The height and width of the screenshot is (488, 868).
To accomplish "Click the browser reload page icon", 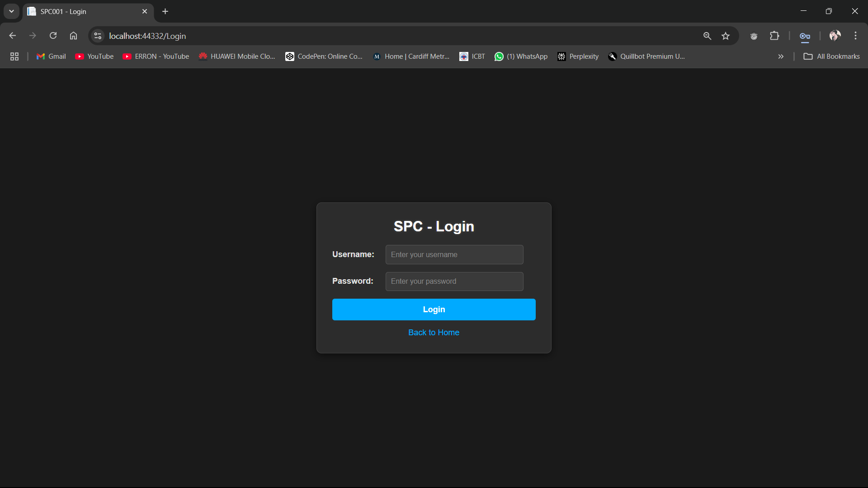I will pos(53,36).
